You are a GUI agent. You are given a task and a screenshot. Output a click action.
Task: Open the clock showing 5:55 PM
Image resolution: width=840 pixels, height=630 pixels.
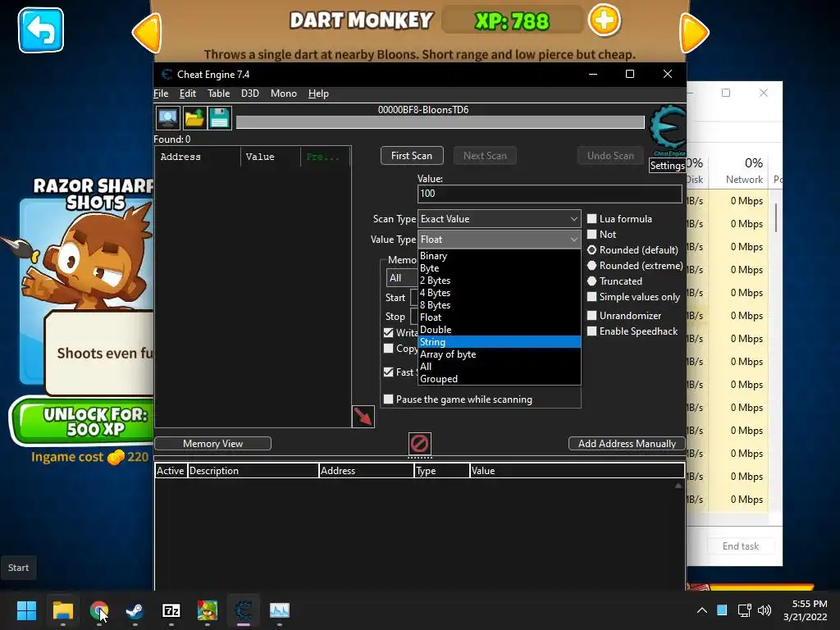[x=806, y=610]
